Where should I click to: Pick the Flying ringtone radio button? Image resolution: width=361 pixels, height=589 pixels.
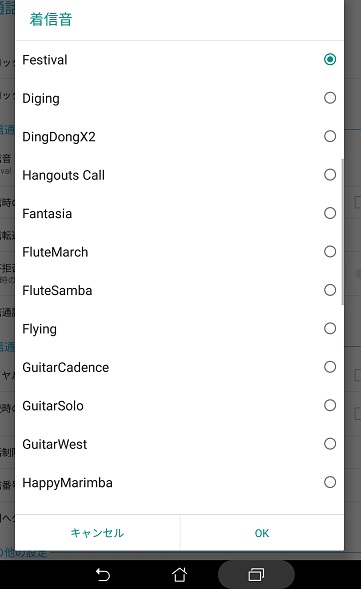330,329
